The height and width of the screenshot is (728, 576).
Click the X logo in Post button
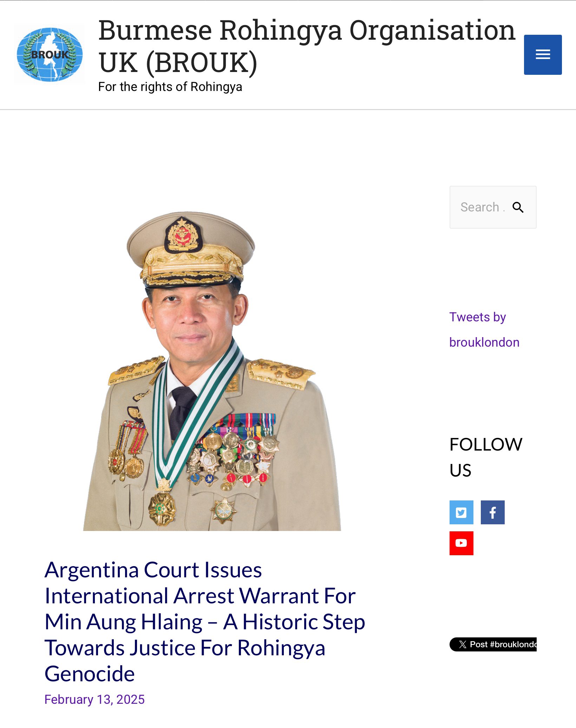(x=463, y=644)
